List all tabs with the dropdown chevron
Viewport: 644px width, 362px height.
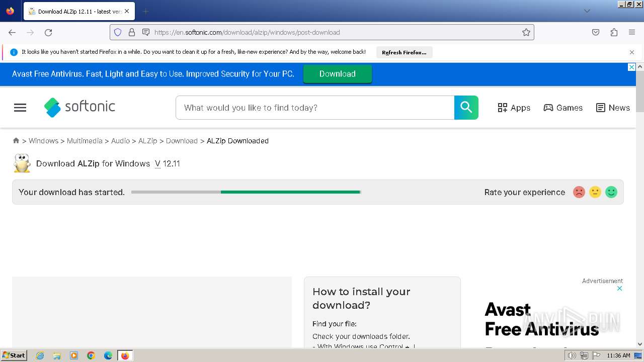coord(587,11)
